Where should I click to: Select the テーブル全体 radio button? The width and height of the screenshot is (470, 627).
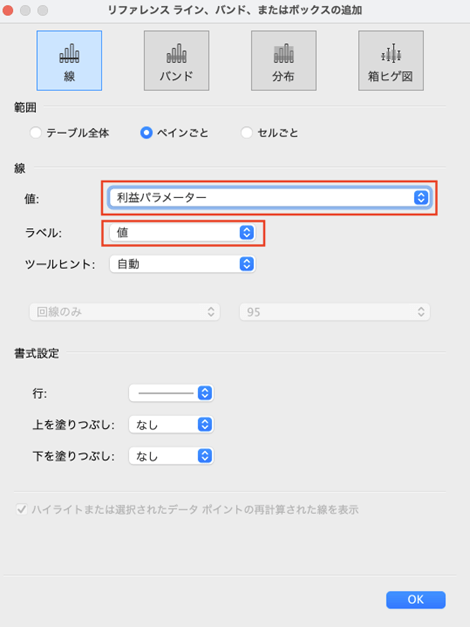pyautogui.click(x=36, y=132)
